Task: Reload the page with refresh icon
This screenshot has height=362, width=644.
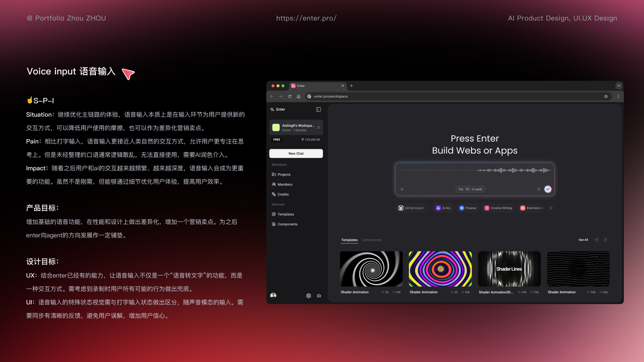Action: coord(289,96)
